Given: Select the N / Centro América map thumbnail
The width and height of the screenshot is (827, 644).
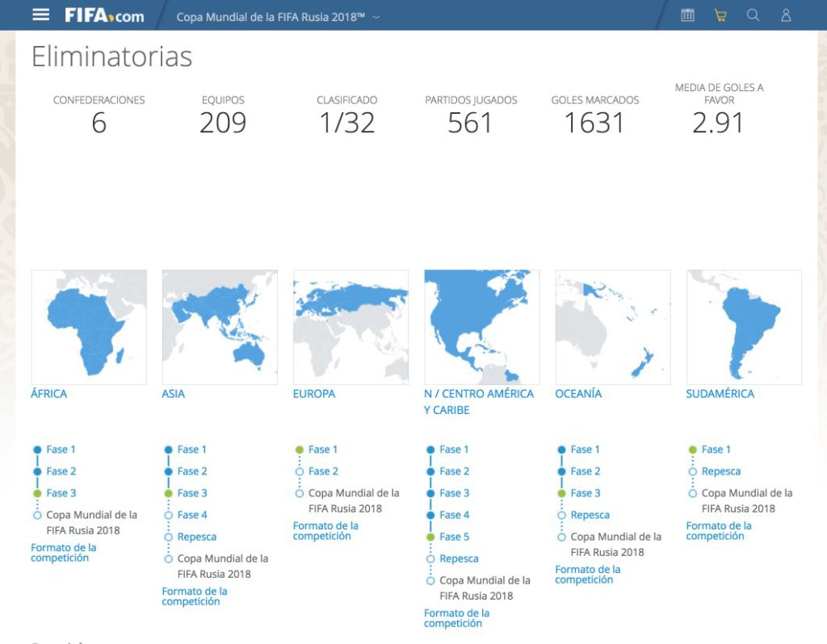Looking at the screenshot, I should pyautogui.click(x=482, y=328).
